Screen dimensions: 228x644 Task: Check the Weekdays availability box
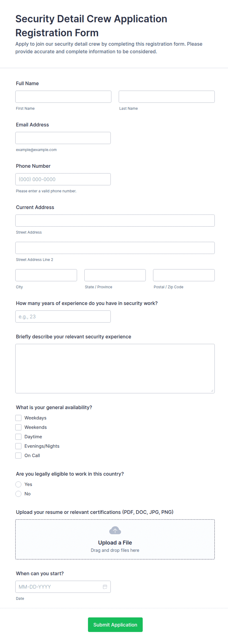(x=18, y=418)
